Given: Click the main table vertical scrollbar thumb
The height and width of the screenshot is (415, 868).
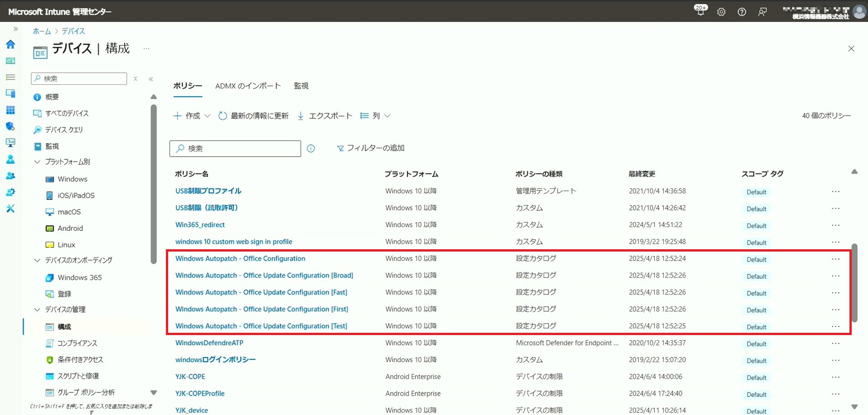Looking at the screenshot, I should [x=854, y=283].
